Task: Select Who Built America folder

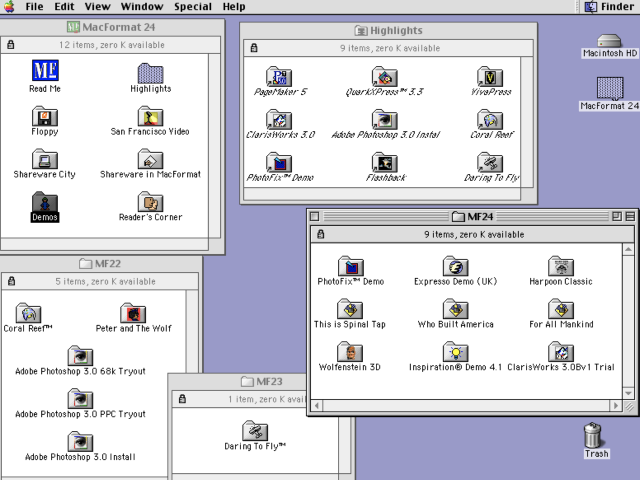Action: pyautogui.click(x=456, y=309)
